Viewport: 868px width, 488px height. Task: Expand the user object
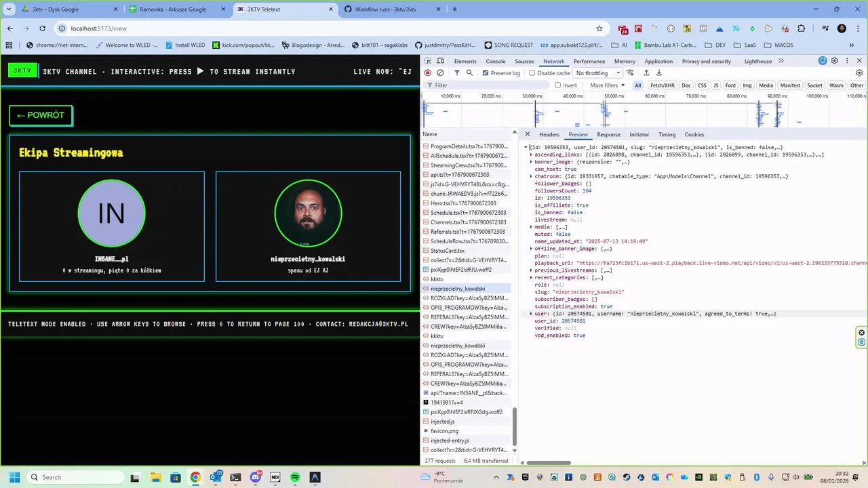531,314
